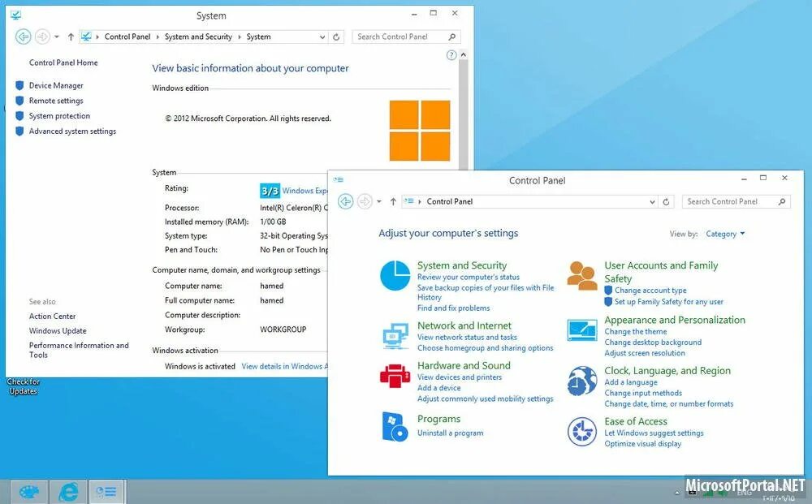Open Remote settings in System sidebar
Viewport: 812px width, 504px height.
(56, 101)
